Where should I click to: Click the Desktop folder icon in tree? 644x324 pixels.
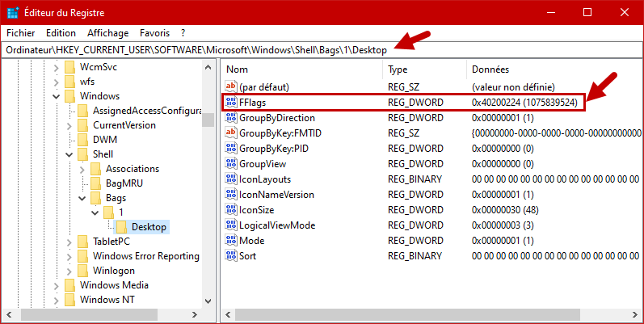click(122, 227)
